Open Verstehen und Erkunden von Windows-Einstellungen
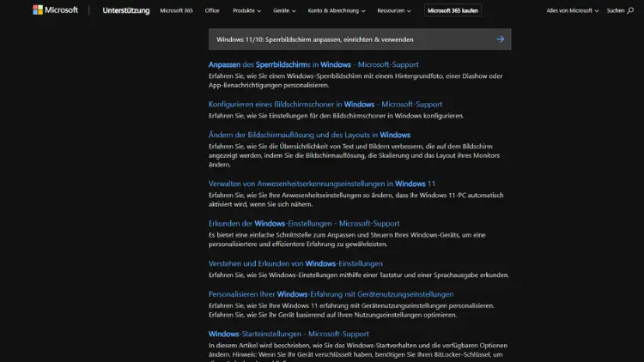The width and height of the screenshot is (644, 362). coord(295,263)
